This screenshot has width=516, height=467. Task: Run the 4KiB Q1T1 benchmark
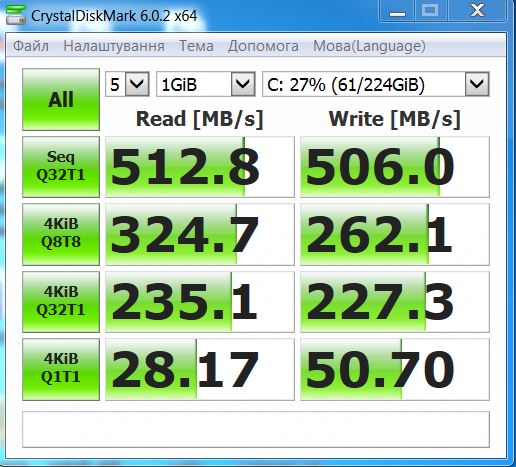(61, 369)
